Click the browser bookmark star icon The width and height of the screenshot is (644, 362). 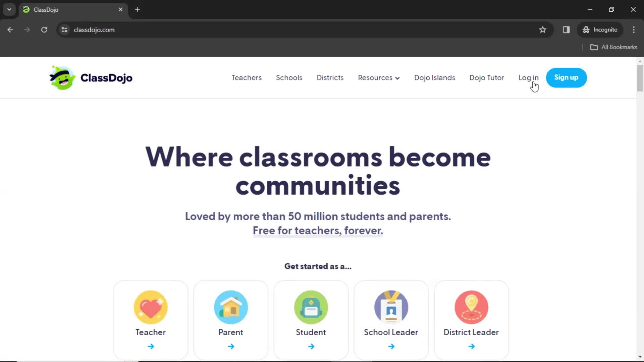pos(542,29)
